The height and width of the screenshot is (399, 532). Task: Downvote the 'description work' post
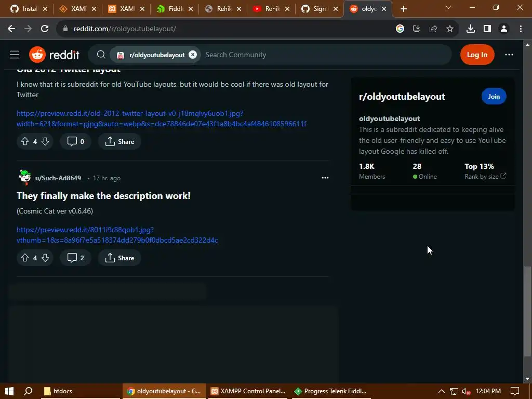coord(45,258)
